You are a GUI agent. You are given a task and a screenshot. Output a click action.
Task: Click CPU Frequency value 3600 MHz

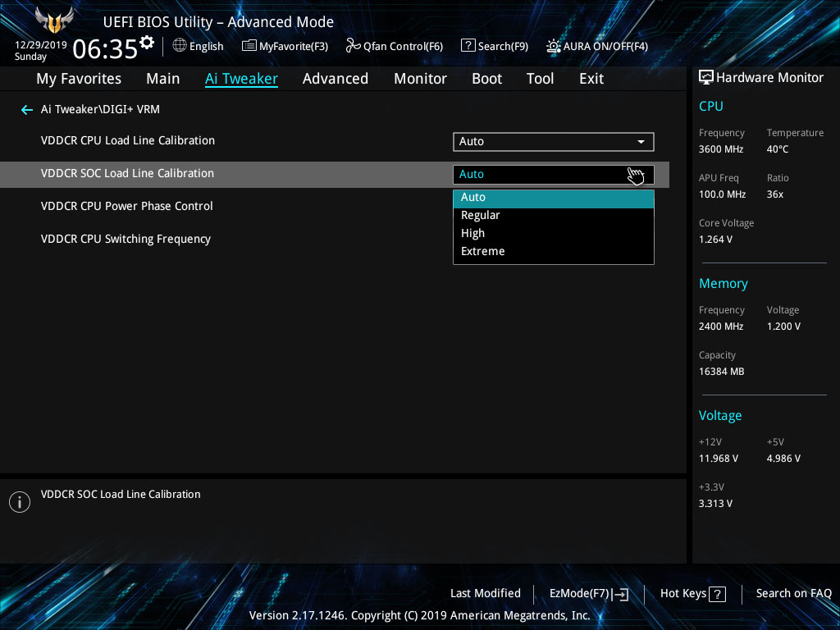point(721,149)
